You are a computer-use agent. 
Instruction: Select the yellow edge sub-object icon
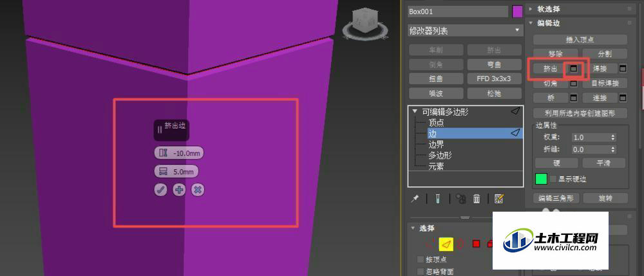pyautogui.click(x=446, y=244)
